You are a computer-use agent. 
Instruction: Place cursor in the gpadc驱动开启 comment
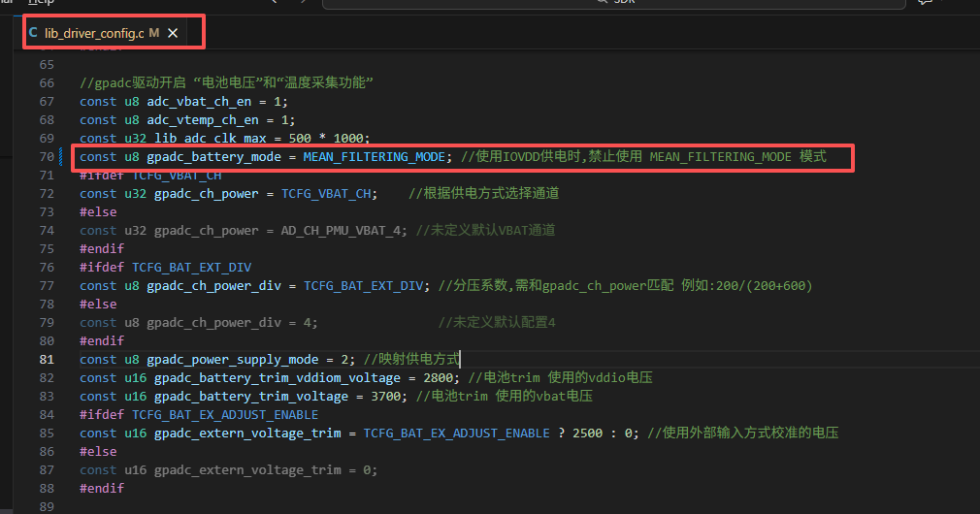[226, 83]
